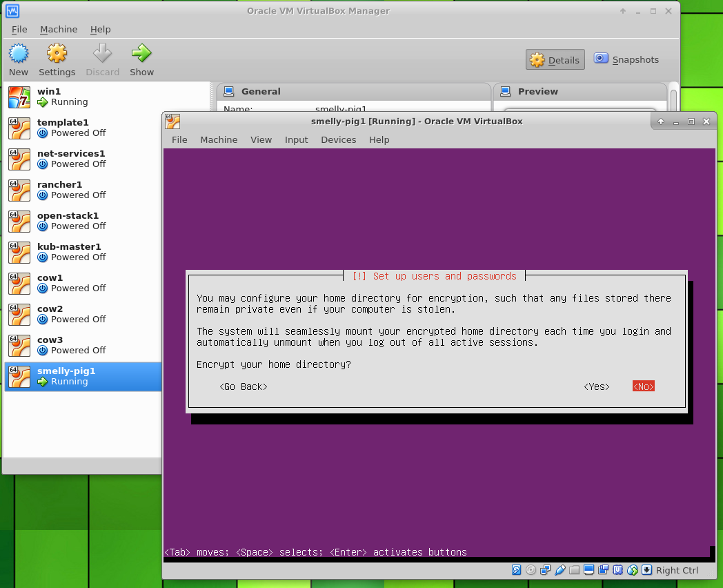Click the VirtualBox Manager title bar logo icon

click(12, 10)
